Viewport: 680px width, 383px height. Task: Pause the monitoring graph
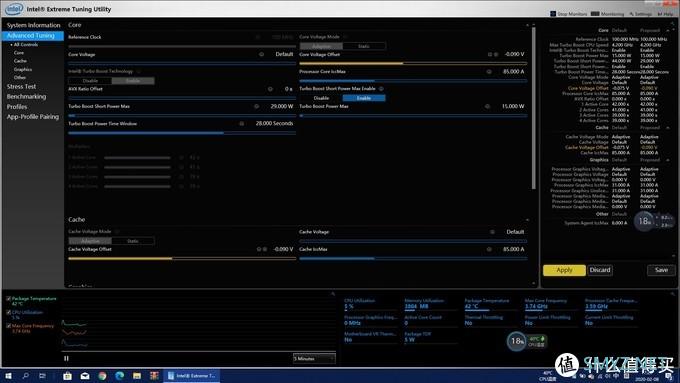coord(66,358)
